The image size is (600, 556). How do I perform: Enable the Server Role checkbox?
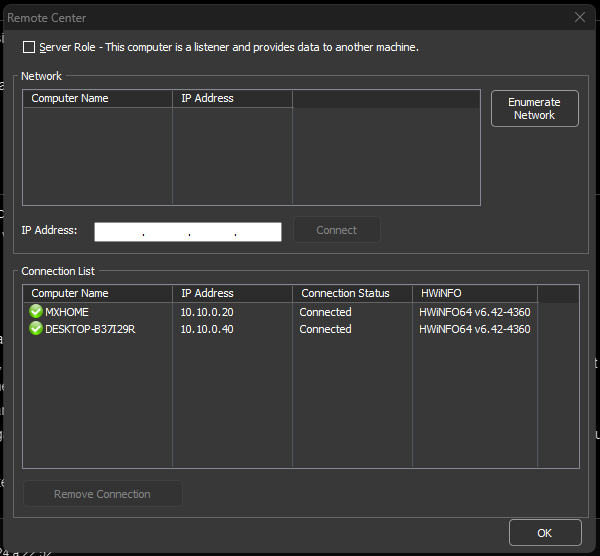[x=29, y=47]
